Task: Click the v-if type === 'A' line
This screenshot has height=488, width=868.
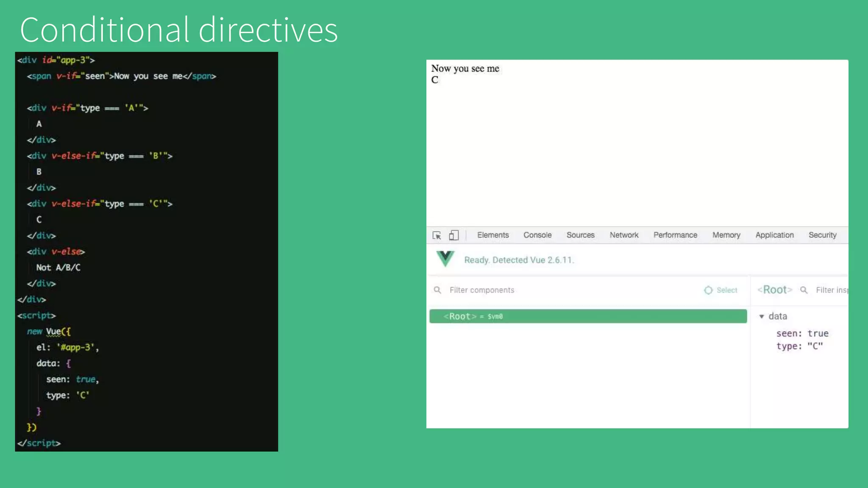Action: pyautogui.click(x=88, y=108)
